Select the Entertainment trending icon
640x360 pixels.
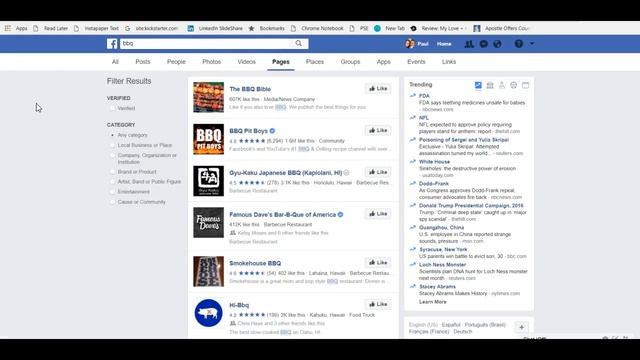tap(525, 85)
